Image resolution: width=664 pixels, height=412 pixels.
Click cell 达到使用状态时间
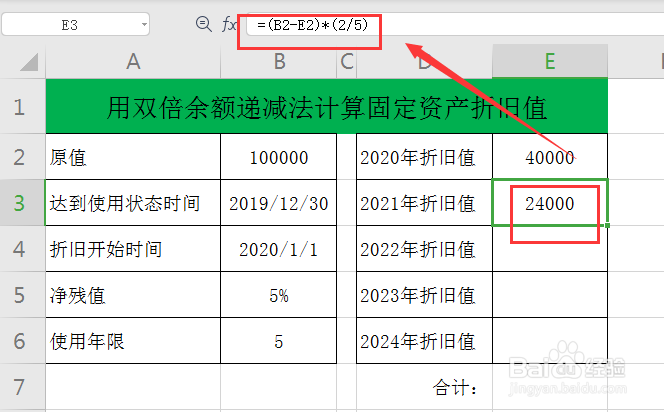133,203
